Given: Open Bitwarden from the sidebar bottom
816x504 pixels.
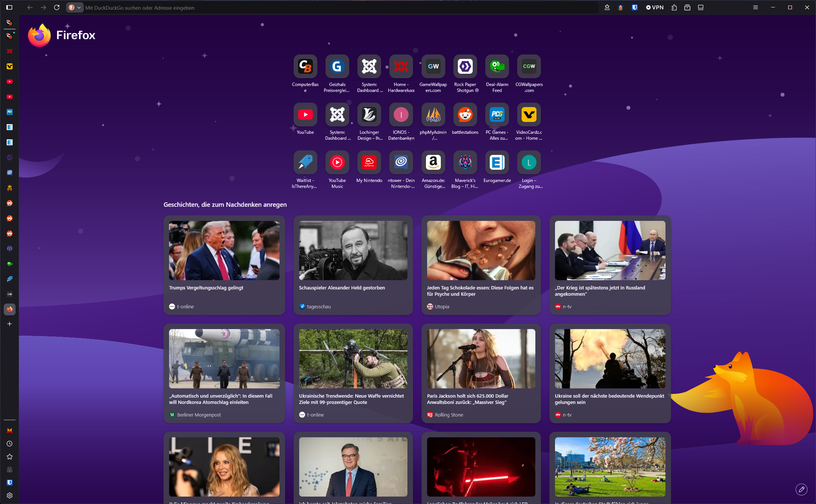Looking at the screenshot, I should point(10,483).
